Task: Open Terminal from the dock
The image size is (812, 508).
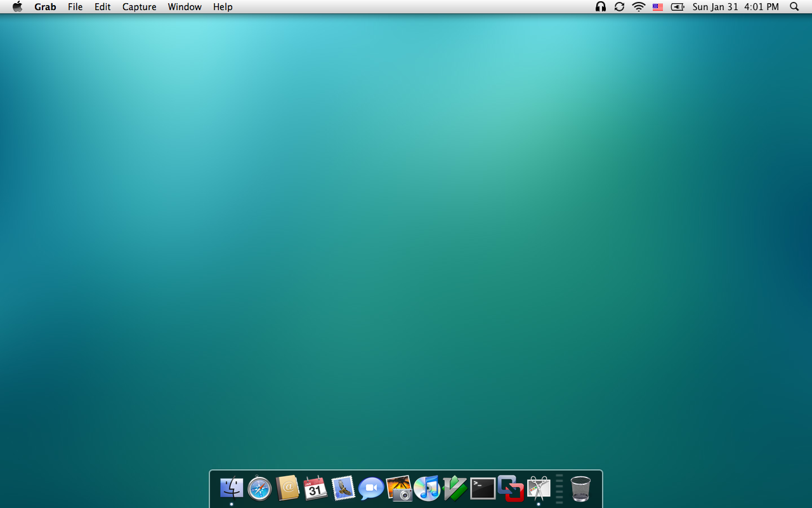Action: point(483,488)
